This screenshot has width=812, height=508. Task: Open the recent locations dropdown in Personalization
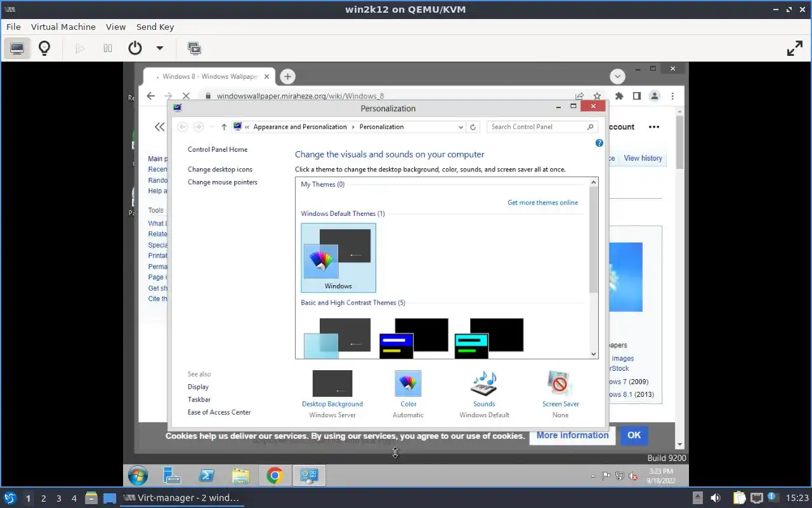(212, 127)
